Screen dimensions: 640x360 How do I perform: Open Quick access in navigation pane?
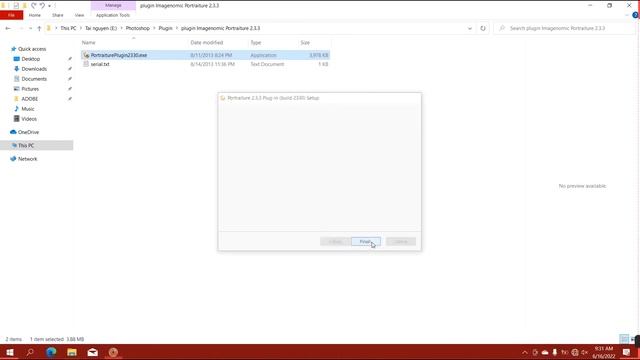coord(32,49)
